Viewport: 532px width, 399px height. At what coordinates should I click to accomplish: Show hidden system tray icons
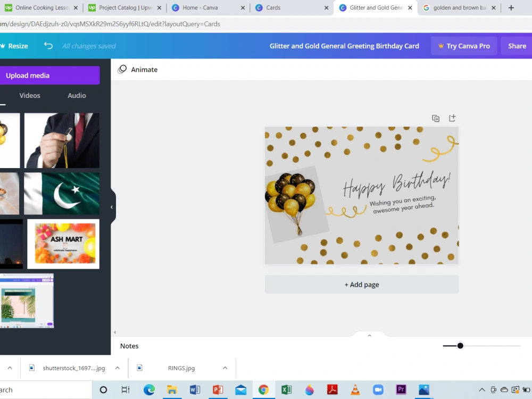(x=482, y=390)
